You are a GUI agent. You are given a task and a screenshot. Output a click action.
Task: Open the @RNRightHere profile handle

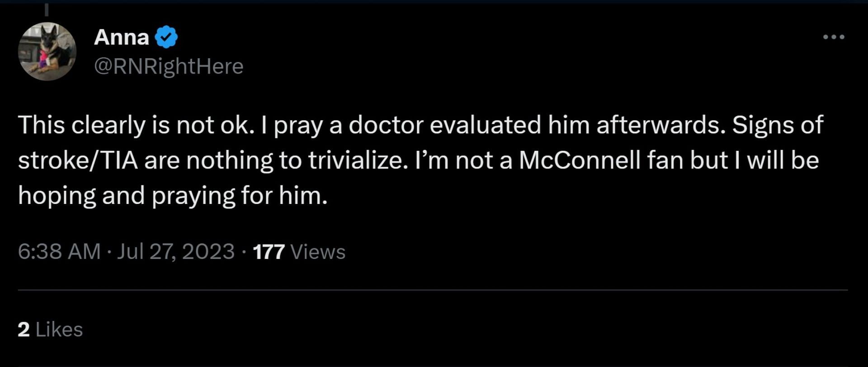[x=169, y=66]
